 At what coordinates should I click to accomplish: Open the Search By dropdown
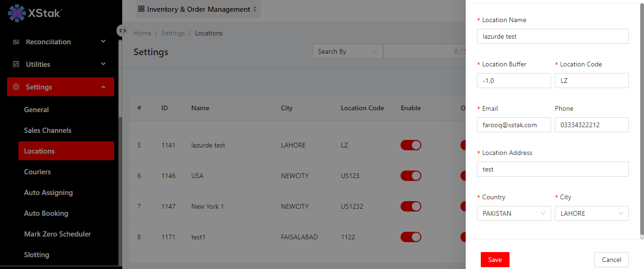click(347, 51)
